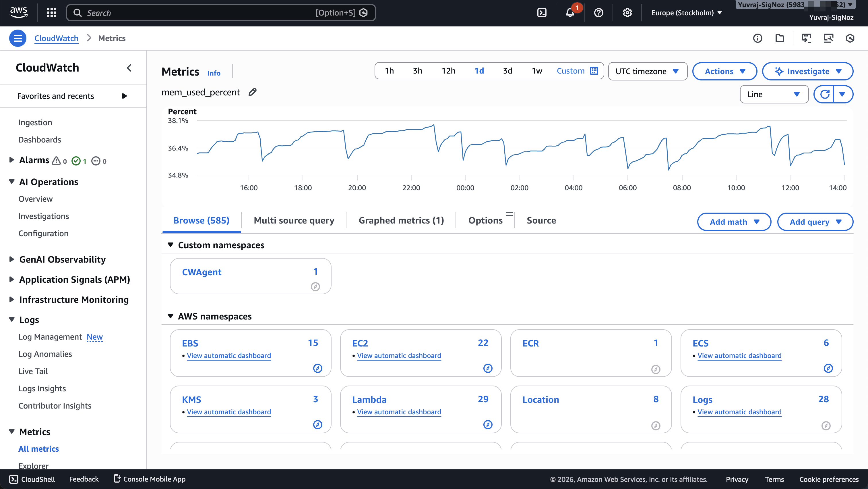The height and width of the screenshot is (489, 868).
Task: Open the AWS services grid menu
Action: pos(51,12)
